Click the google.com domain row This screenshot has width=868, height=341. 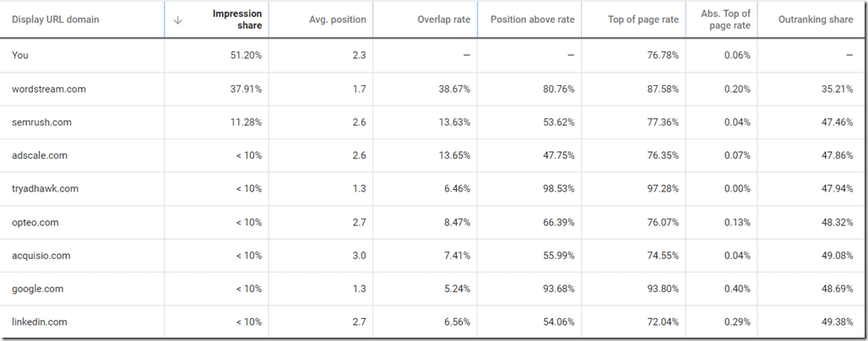(38, 289)
